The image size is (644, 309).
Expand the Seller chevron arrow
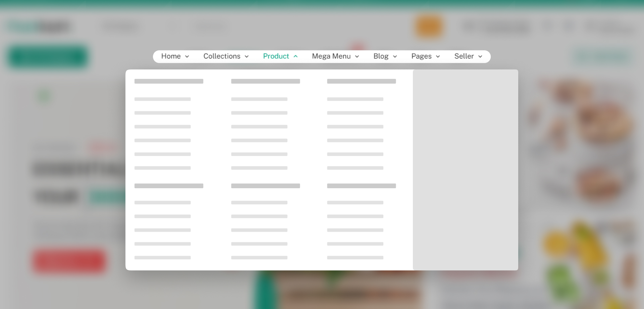[480, 57]
